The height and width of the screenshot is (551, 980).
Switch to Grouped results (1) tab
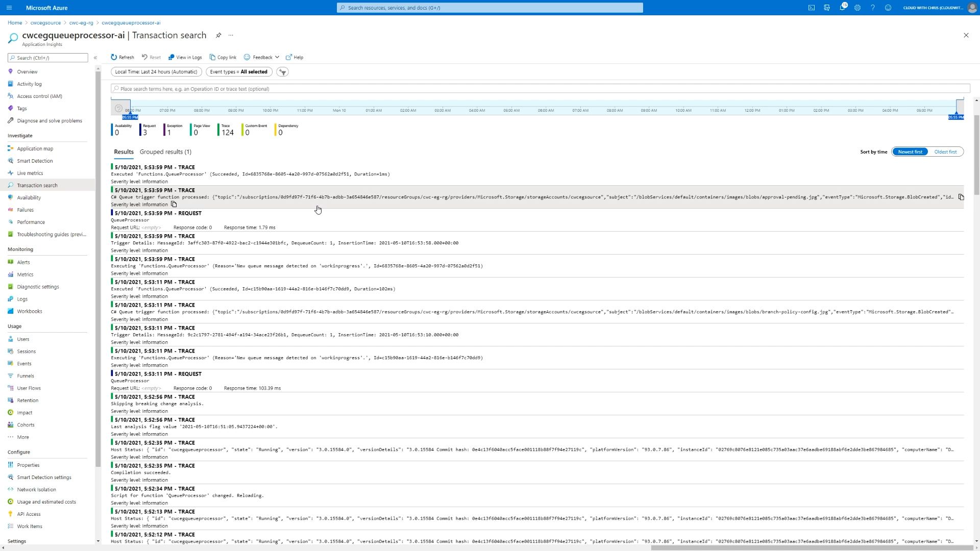pyautogui.click(x=165, y=152)
